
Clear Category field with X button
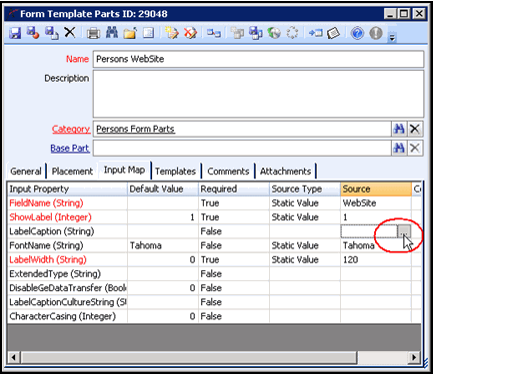click(x=415, y=129)
